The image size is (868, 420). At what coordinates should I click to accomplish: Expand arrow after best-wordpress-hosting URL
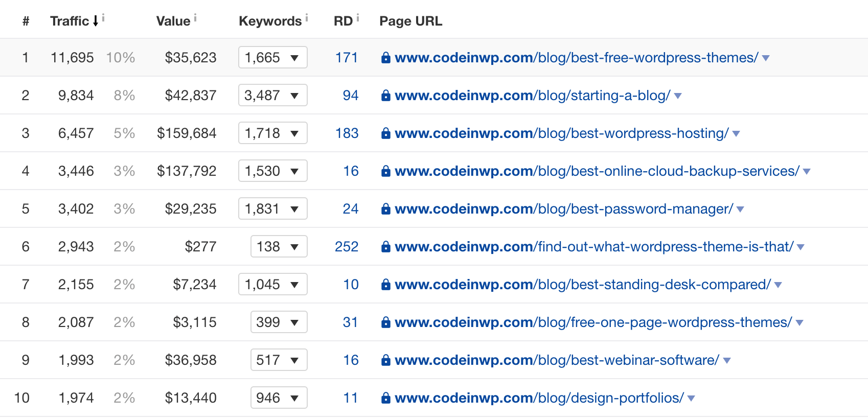tap(736, 134)
